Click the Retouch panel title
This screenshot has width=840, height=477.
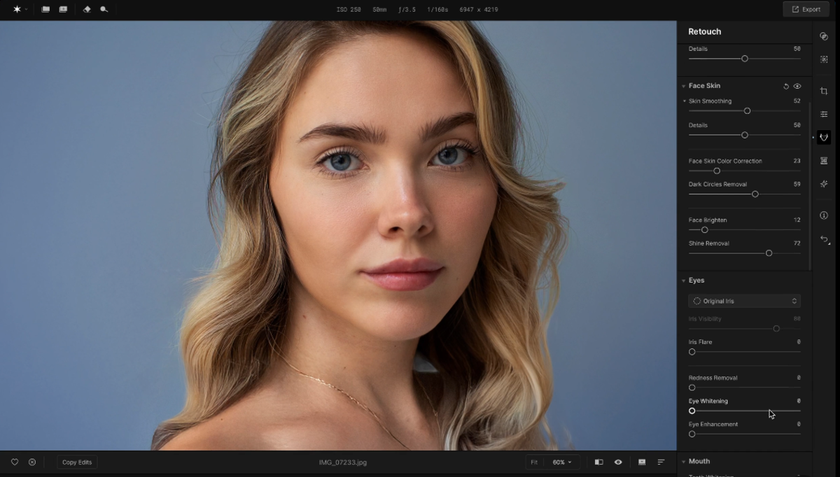[704, 32]
